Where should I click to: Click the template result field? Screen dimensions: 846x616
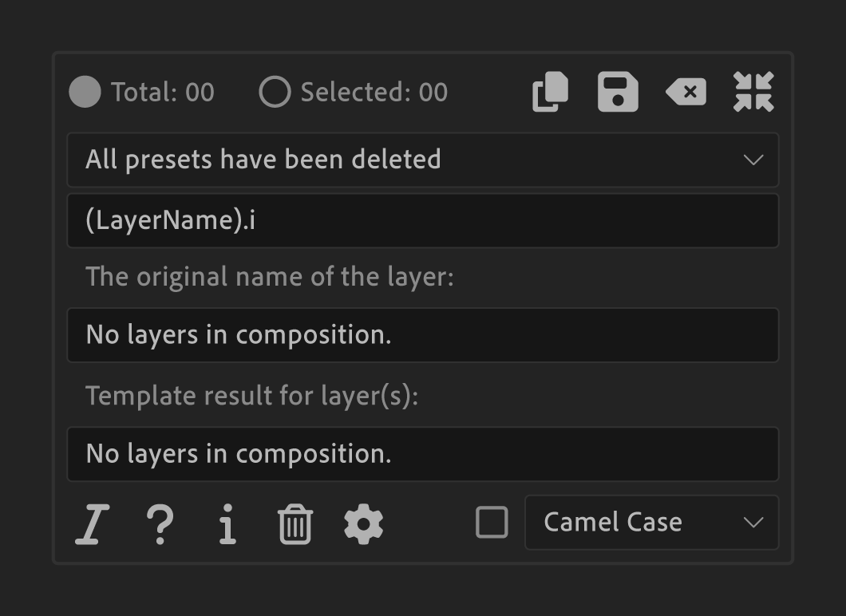pyautogui.click(x=422, y=454)
